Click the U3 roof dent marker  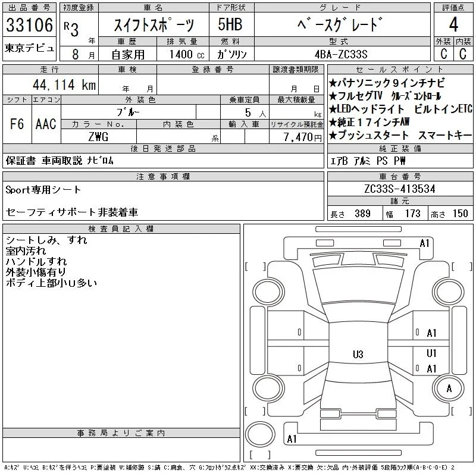tap(358, 354)
